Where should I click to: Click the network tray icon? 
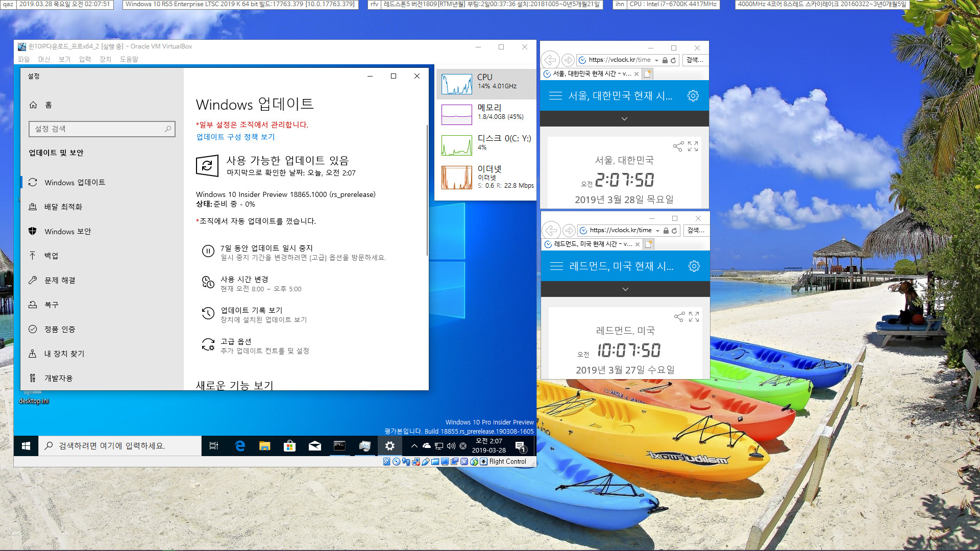(439, 446)
